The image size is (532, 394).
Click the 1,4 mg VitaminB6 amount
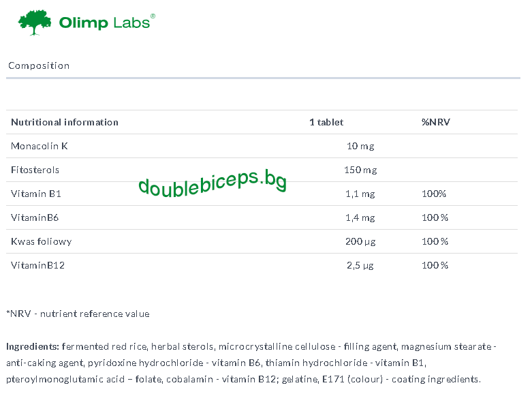[360, 217]
